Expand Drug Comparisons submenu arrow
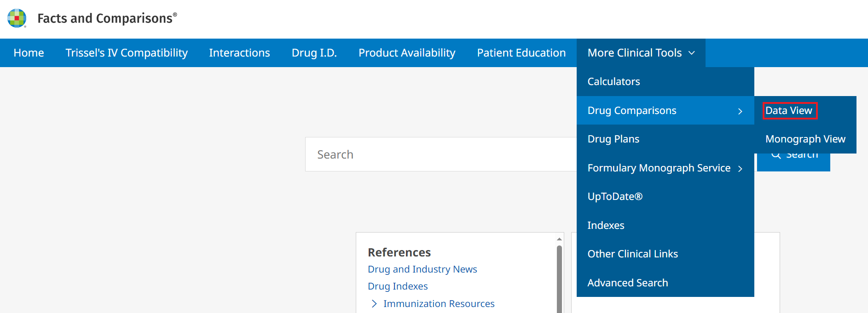Image resolution: width=868 pixels, height=313 pixels. point(740,111)
